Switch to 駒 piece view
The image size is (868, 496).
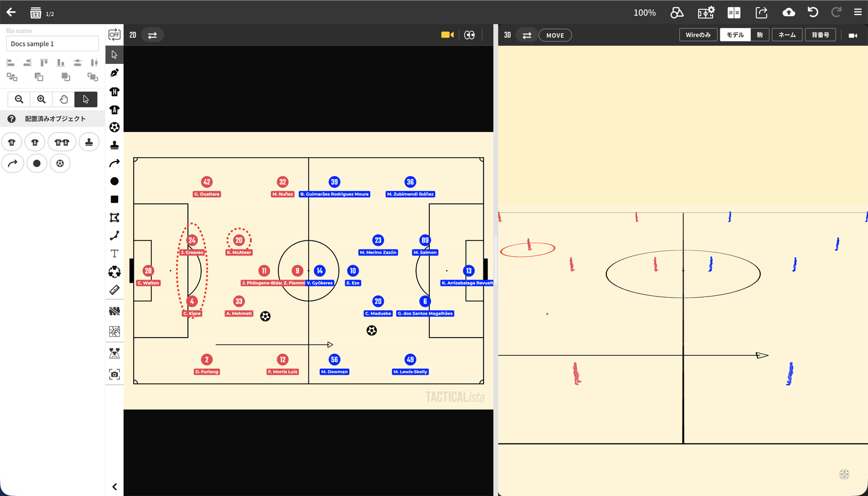[x=759, y=35]
